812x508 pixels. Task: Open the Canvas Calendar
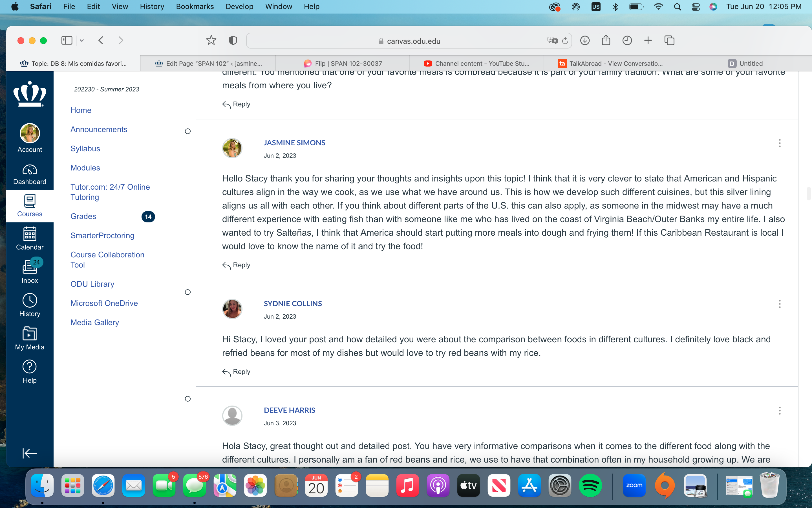pos(30,238)
